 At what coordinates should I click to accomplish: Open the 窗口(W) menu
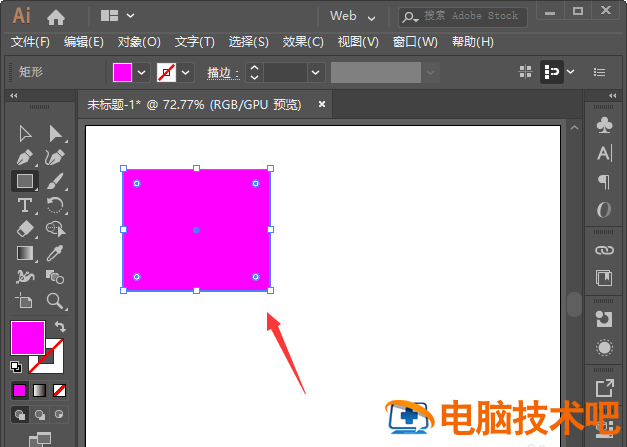[x=415, y=42]
